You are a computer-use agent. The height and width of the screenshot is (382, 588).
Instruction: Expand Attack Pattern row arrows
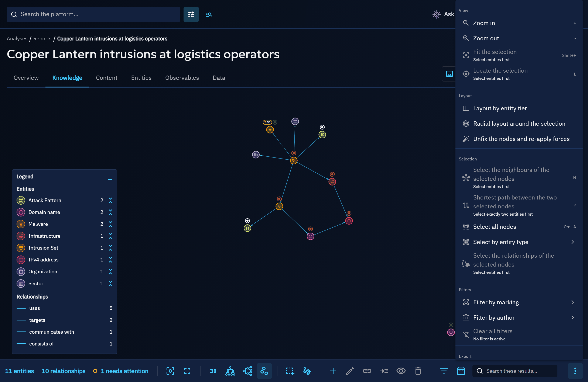tap(110, 200)
